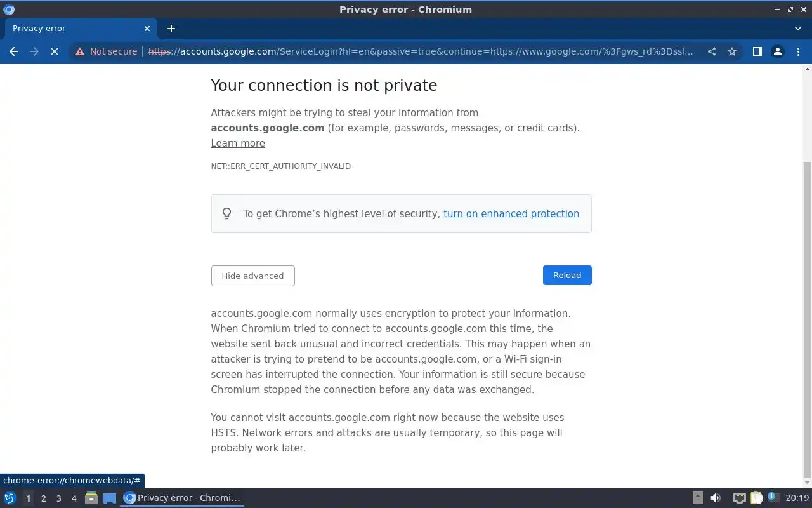Close the 'Privacy error' tab
Viewport: 812px width, 508px height.
(147, 29)
